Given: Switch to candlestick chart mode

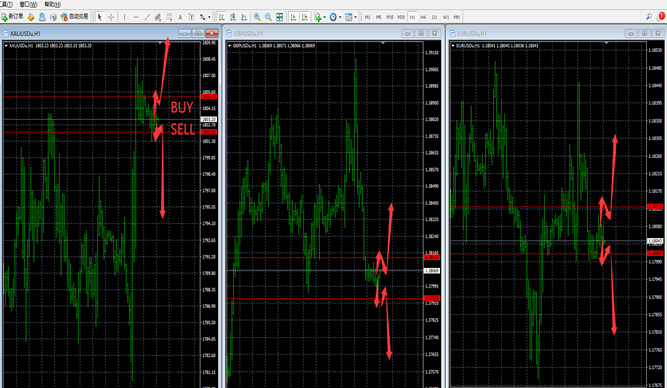Looking at the screenshot, I should 233,17.
